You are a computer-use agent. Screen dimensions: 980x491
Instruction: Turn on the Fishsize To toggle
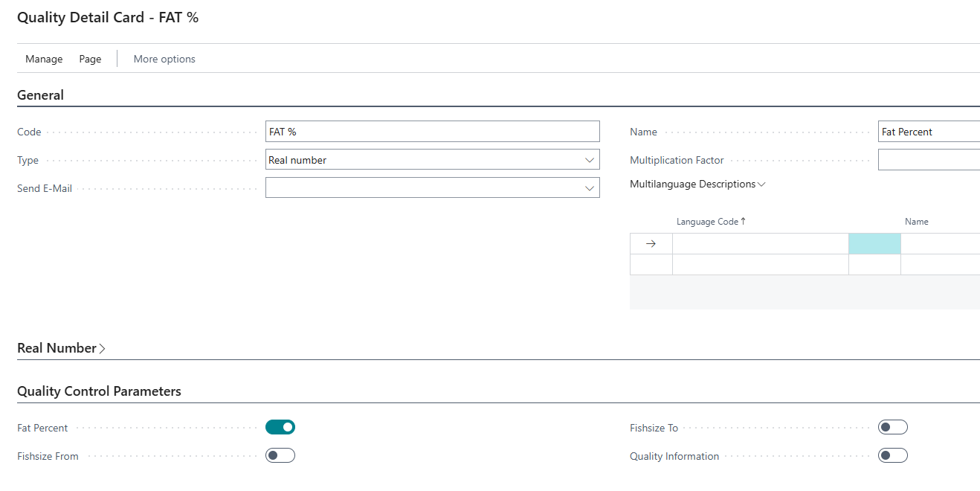pyautogui.click(x=892, y=427)
